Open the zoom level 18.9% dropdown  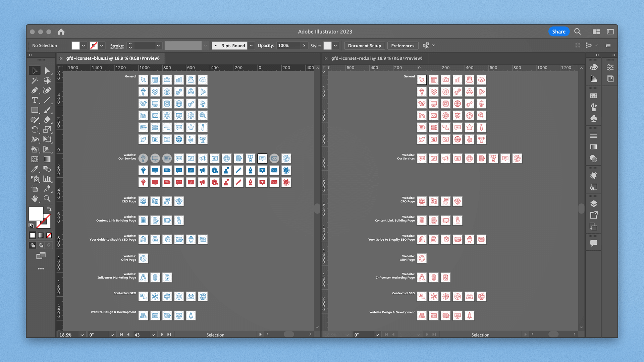82,335
